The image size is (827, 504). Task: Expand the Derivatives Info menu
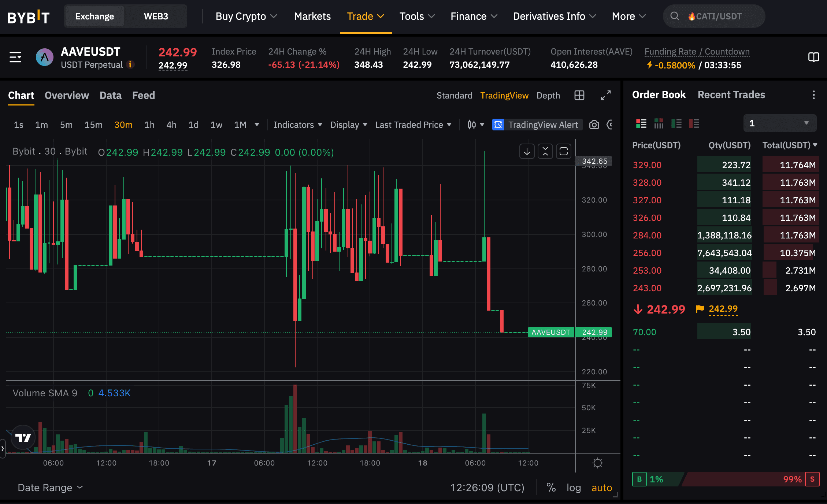(555, 16)
